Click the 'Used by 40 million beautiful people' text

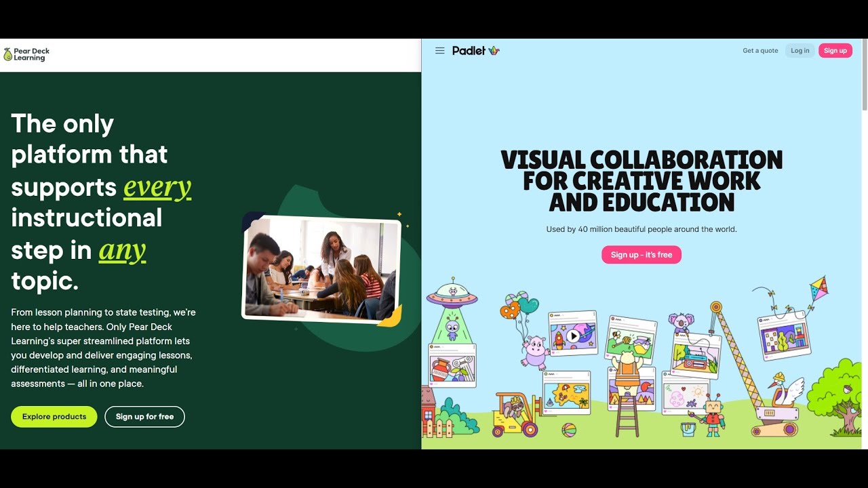(642, 229)
